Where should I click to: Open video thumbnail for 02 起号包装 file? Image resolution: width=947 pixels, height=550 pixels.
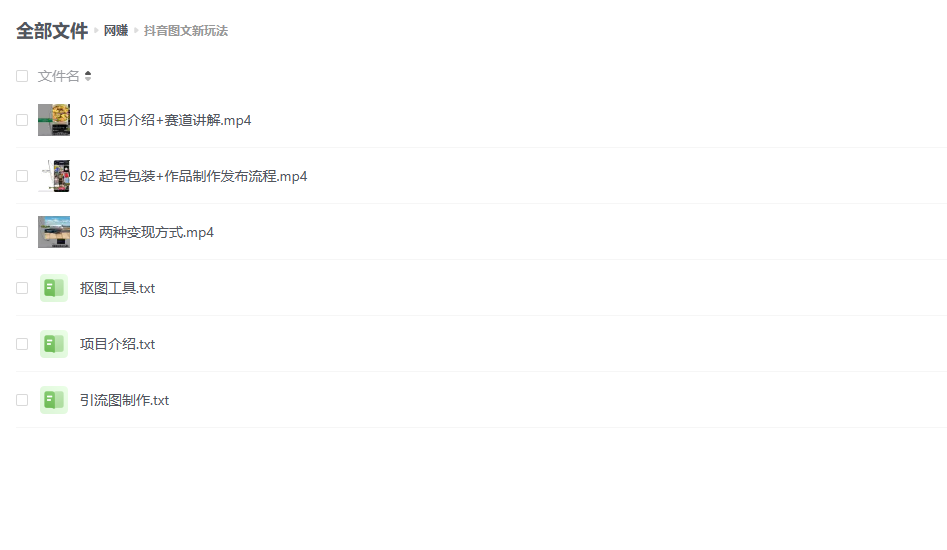[x=54, y=176]
